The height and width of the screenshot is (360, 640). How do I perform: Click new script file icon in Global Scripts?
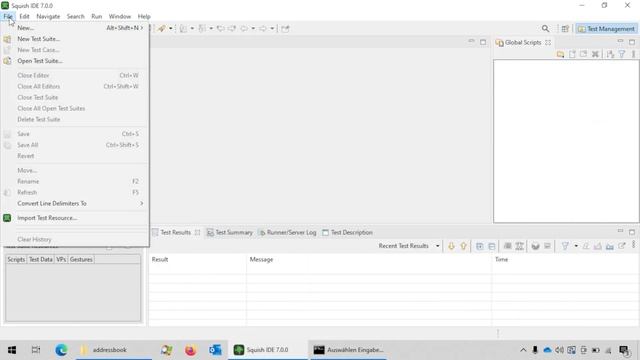click(572, 54)
